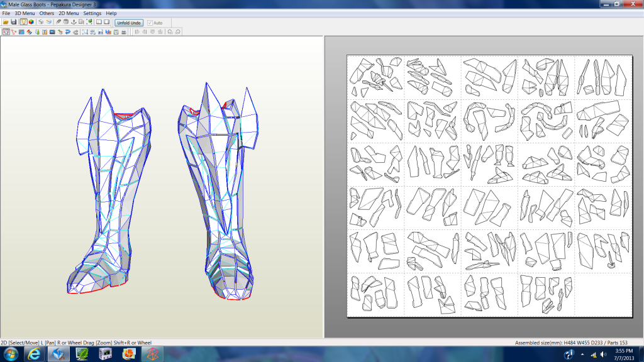Click the 'Assembled size(mm)' status bar text
Image resolution: width=644 pixels, height=362 pixels.
[571, 343]
